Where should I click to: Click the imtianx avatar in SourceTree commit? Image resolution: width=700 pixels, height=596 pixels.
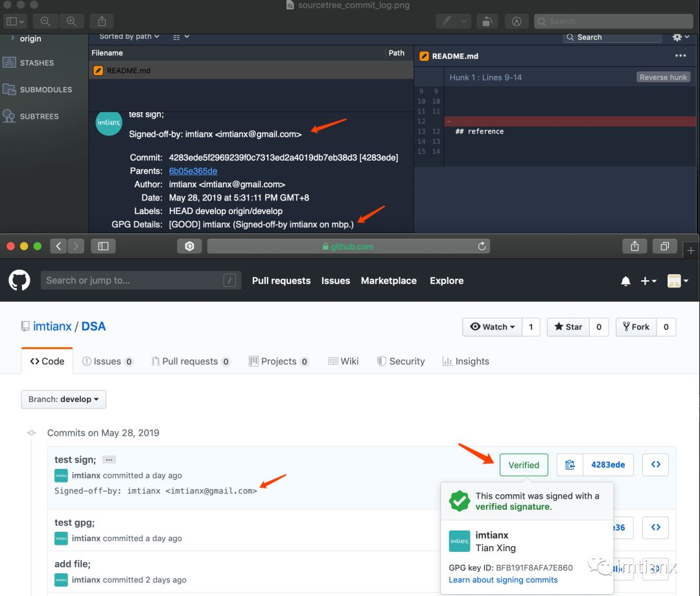(x=108, y=123)
